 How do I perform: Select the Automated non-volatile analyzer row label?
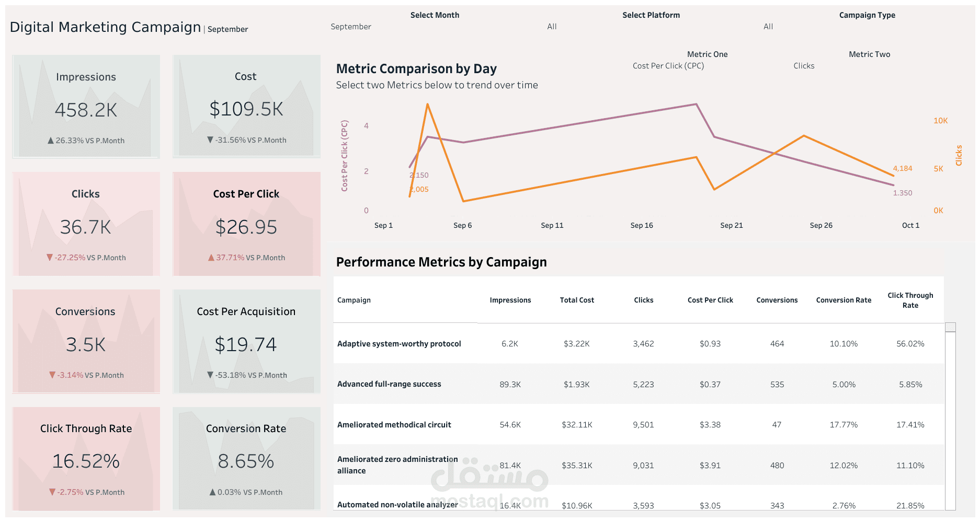click(x=397, y=505)
